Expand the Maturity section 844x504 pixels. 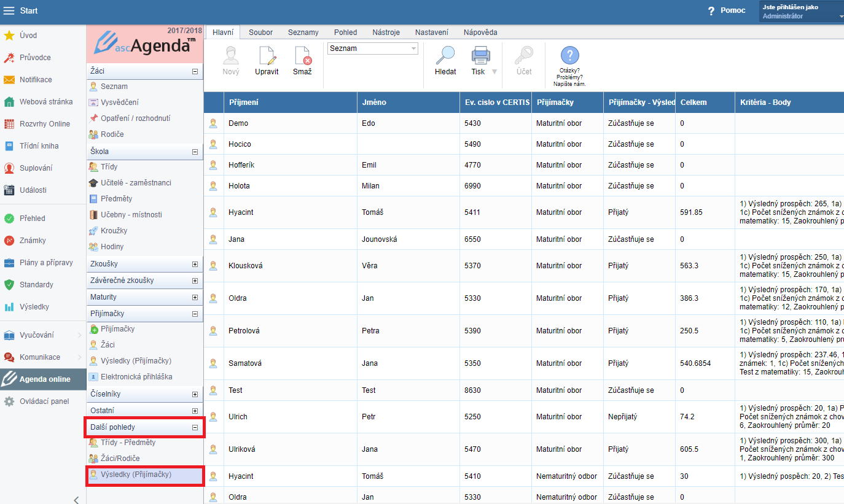[195, 297]
